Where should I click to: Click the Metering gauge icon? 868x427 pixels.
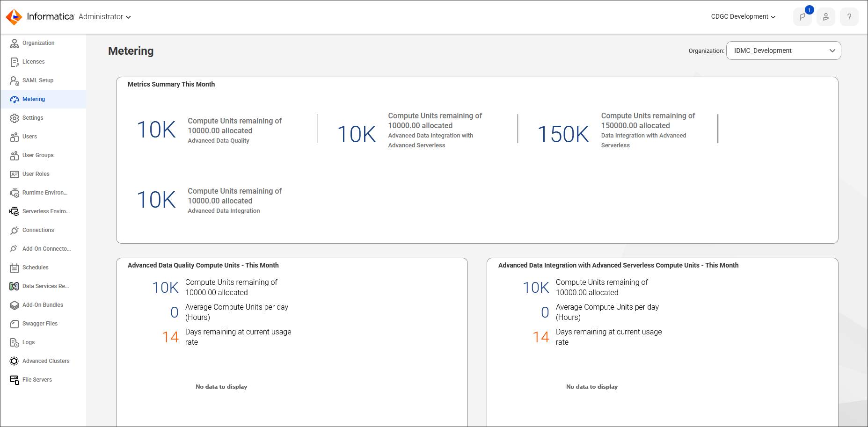pyautogui.click(x=15, y=99)
